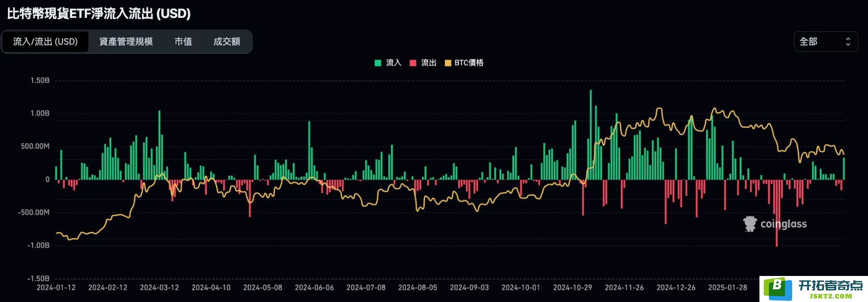Click the 2024-12-26 date label
This screenshot has height=302, width=868.
tap(676, 287)
